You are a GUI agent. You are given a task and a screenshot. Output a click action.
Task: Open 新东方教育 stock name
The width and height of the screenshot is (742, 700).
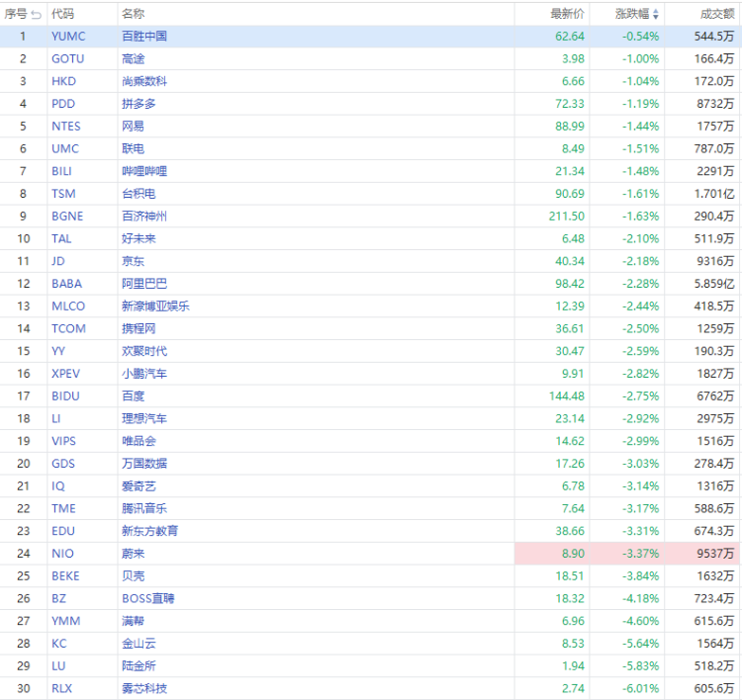tap(150, 531)
